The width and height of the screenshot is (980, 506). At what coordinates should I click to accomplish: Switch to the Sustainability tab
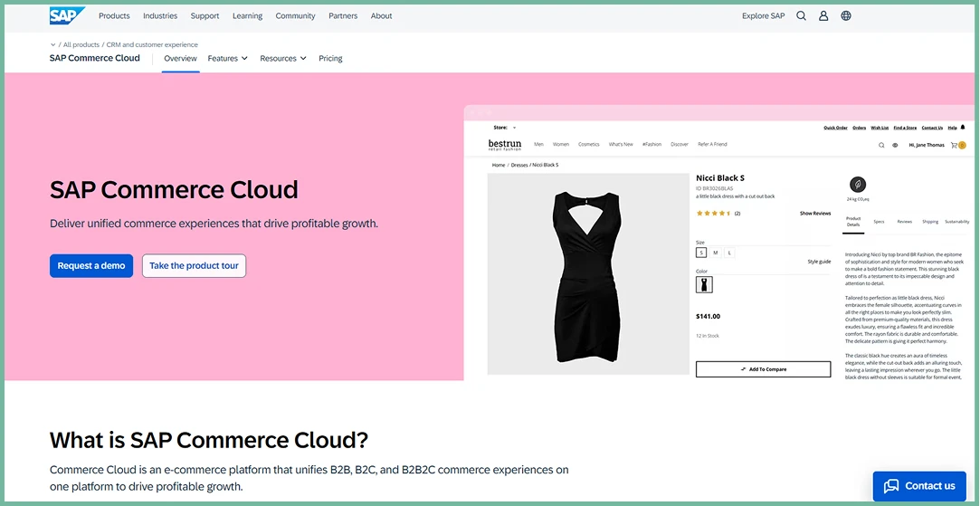coord(956,222)
